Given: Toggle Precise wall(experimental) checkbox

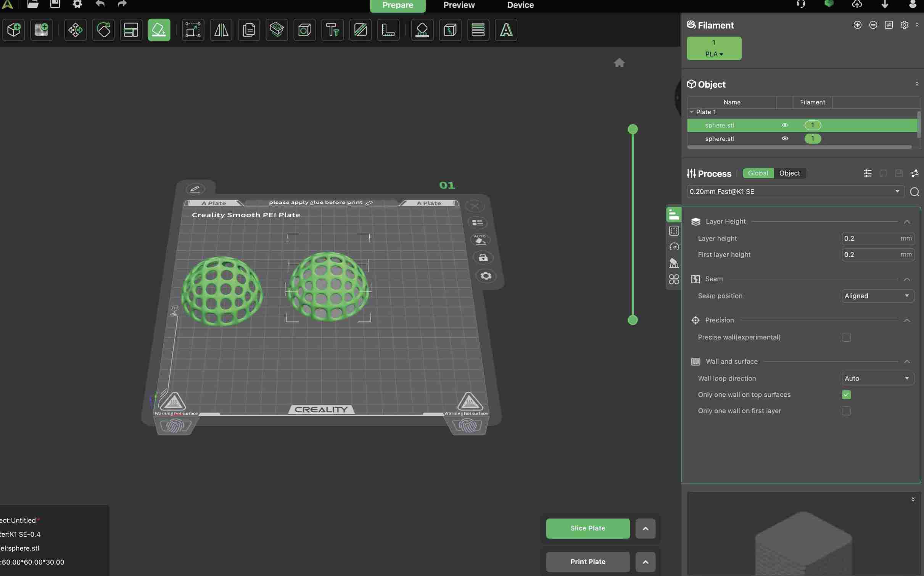Looking at the screenshot, I should (846, 337).
